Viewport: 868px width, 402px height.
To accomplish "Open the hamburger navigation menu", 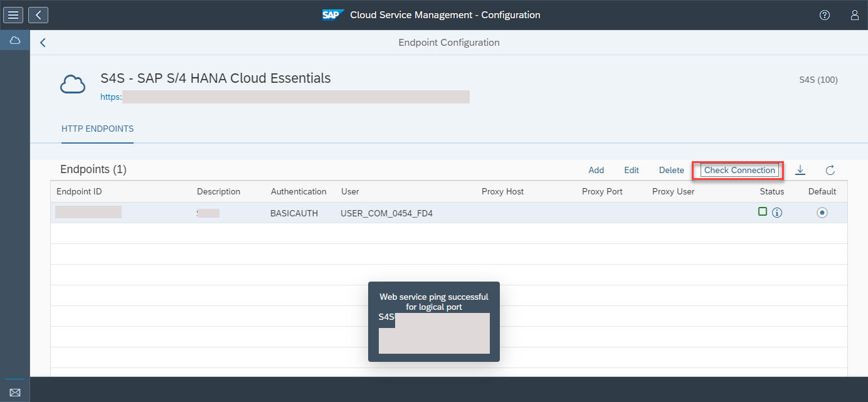I will (14, 14).
